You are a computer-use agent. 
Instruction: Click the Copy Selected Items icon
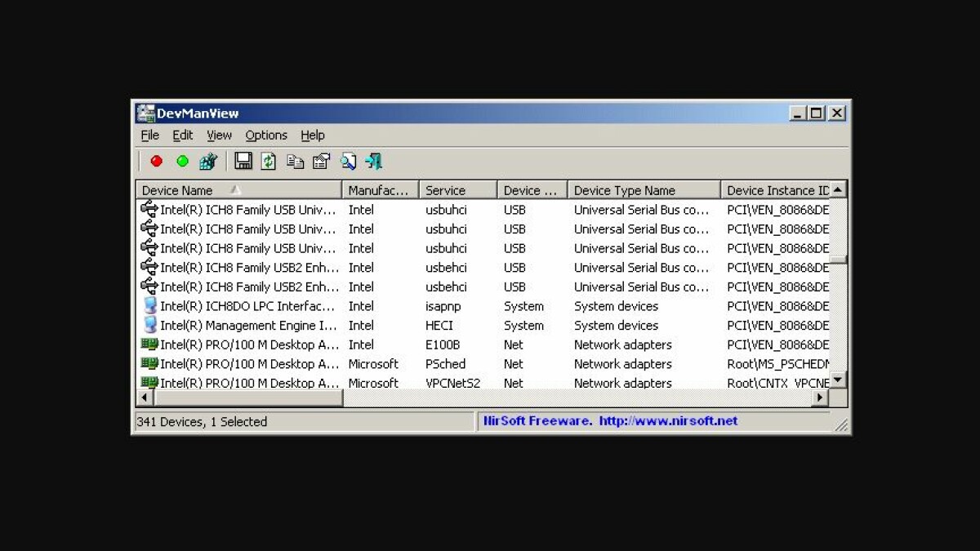pyautogui.click(x=295, y=162)
